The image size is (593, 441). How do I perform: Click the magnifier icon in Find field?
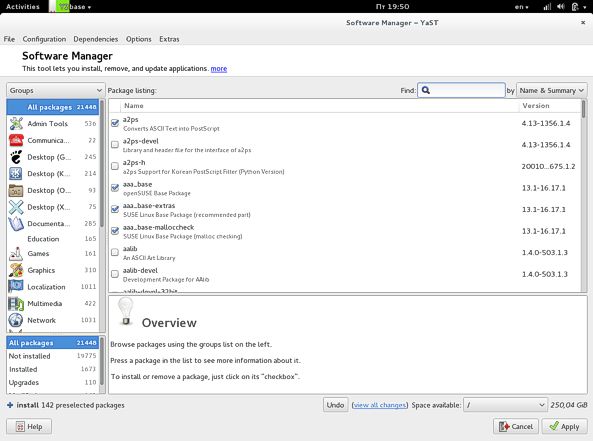[425, 90]
